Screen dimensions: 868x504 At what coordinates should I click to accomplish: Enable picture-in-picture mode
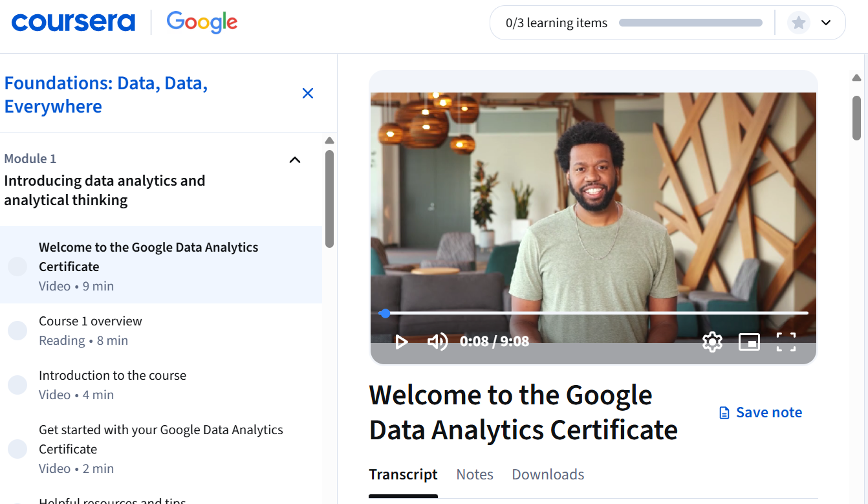tap(749, 342)
